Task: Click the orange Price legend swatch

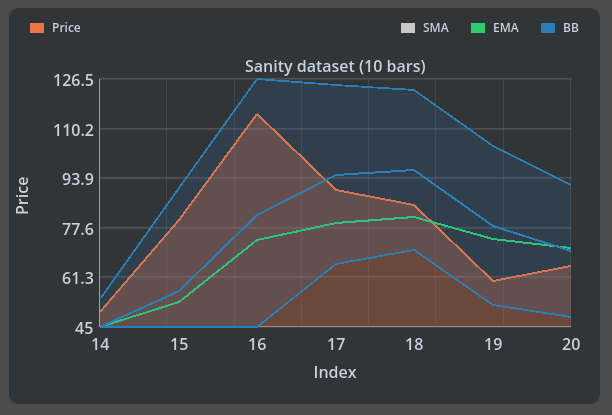Action: (x=37, y=28)
